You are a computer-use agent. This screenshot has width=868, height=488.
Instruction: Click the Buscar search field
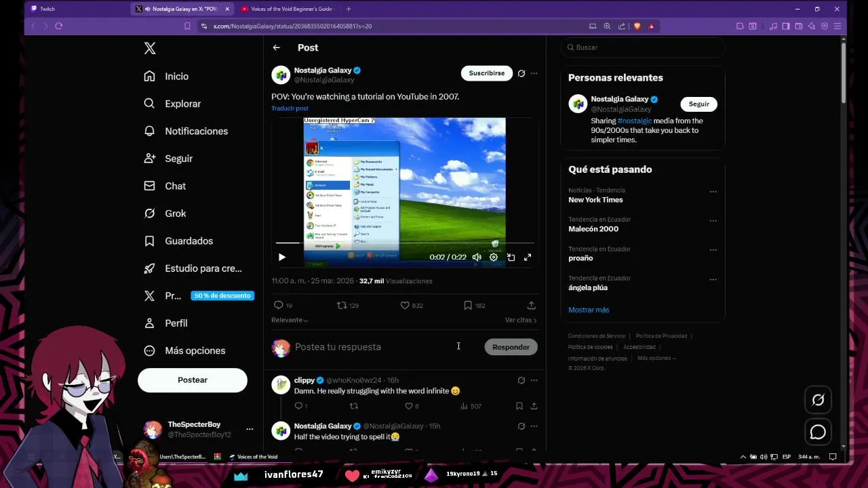642,47
